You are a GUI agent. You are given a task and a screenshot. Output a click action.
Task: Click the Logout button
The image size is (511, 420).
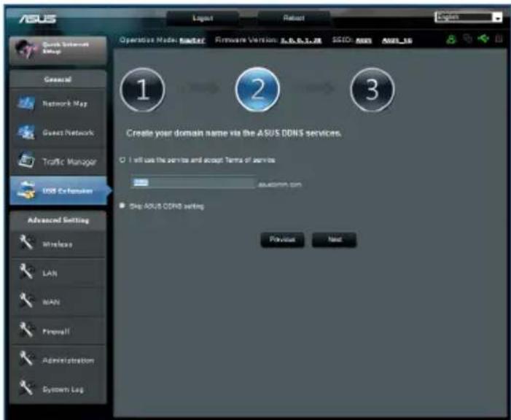(x=203, y=18)
